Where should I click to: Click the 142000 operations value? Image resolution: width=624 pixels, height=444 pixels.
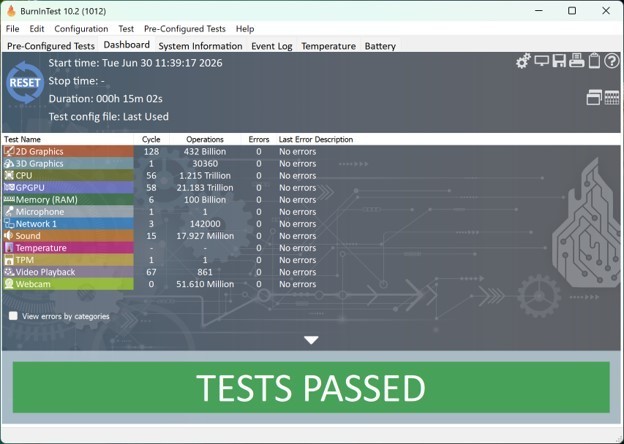pos(205,224)
